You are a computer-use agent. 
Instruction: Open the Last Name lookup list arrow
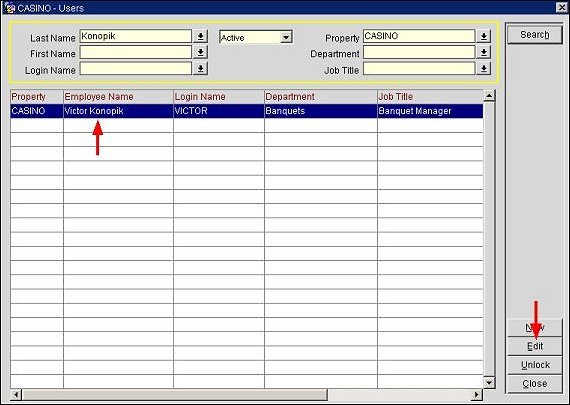(x=200, y=36)
